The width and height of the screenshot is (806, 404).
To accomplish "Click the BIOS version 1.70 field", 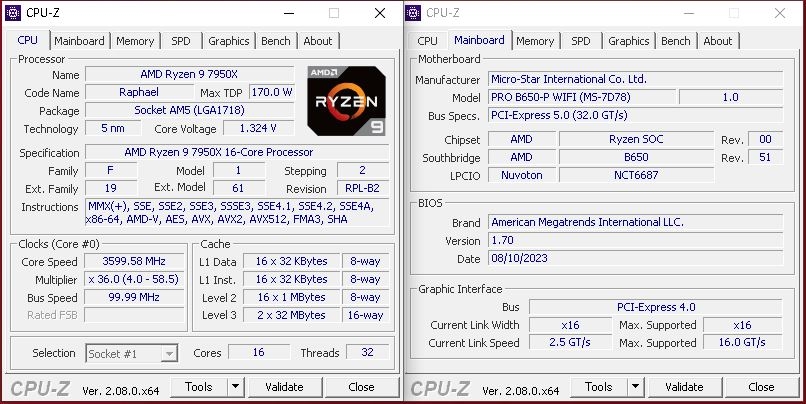I will click(635, 241).
